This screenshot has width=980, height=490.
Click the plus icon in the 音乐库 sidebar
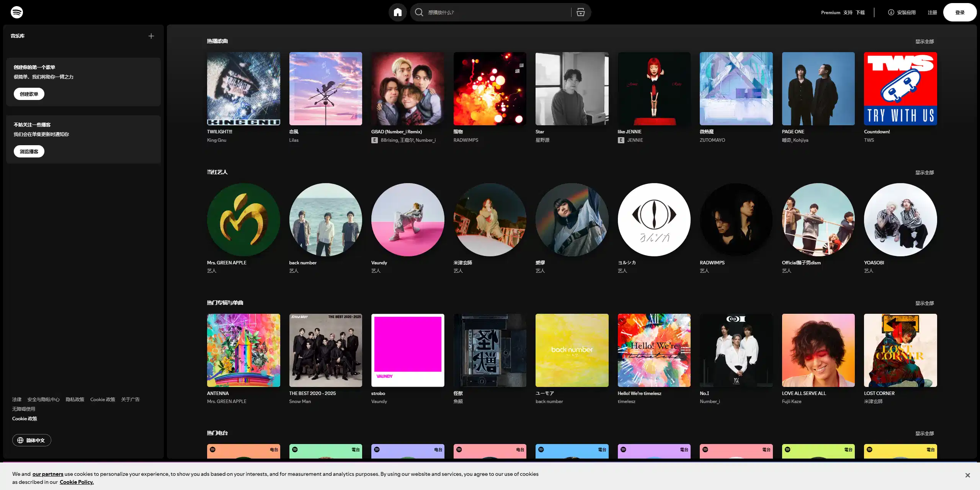tap(151, 36)
